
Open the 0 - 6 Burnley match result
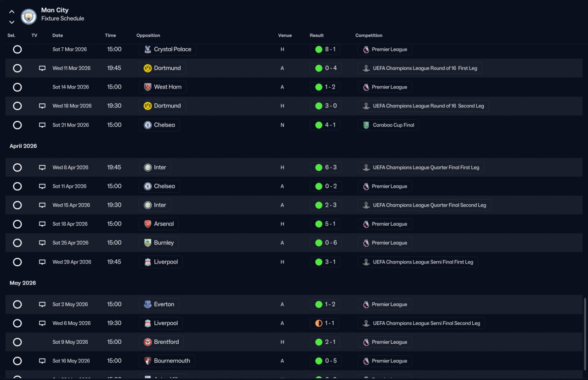tap(325, 243)
